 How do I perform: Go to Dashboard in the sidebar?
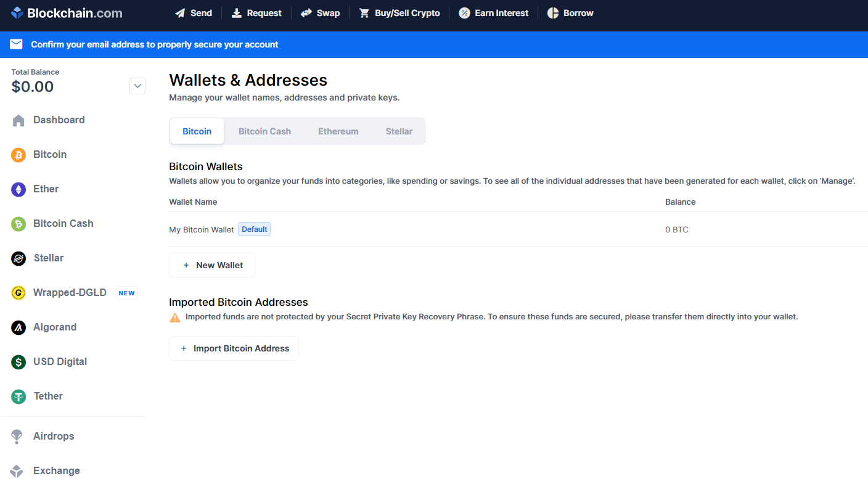pyautogui.click(x=59, y=120)
